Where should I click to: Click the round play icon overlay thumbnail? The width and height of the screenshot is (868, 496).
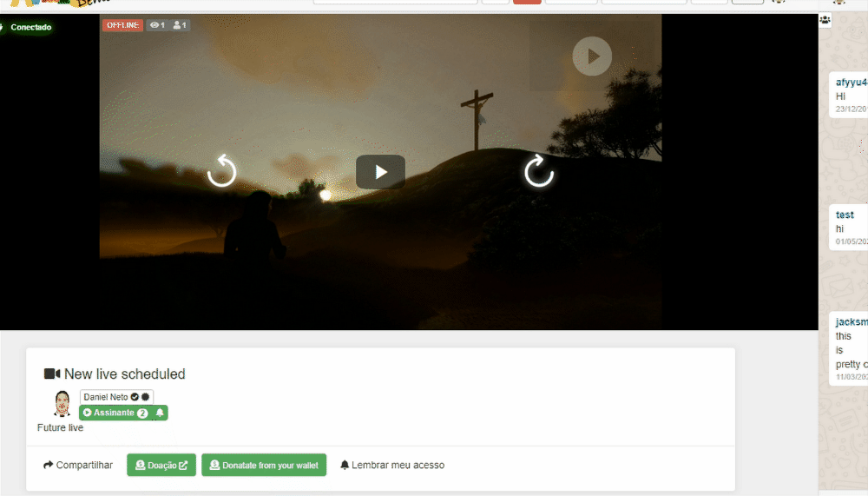[x=592, y=56]
